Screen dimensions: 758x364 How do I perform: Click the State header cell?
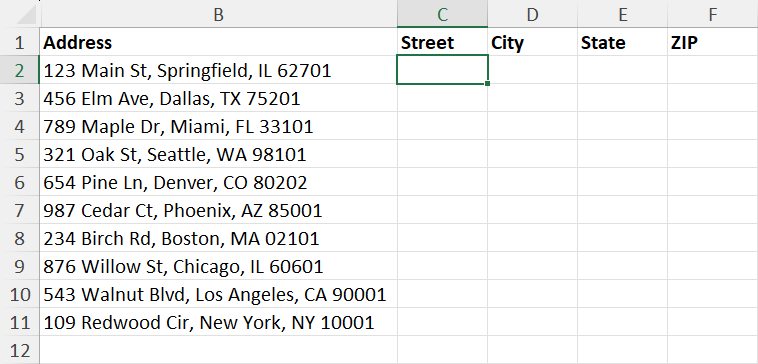(x=622, y=43)
